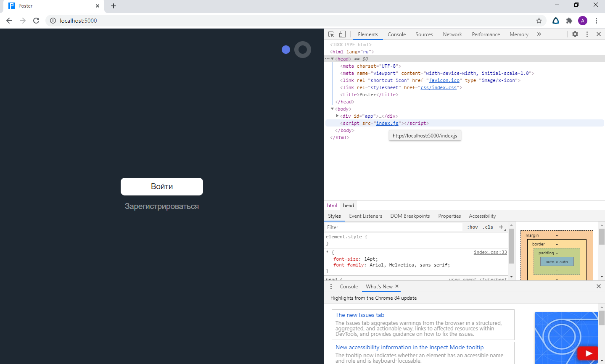Close the What's New tab
The width and height of the screenshot is (605, 364).
pyautogui.click(x=397, y=286)
